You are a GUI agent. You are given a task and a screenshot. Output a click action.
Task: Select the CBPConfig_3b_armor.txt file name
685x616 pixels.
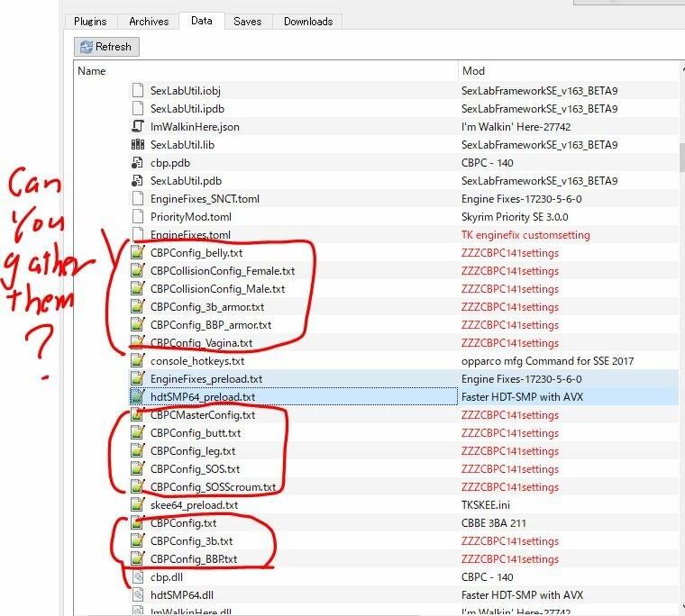[x=207, y=307]
